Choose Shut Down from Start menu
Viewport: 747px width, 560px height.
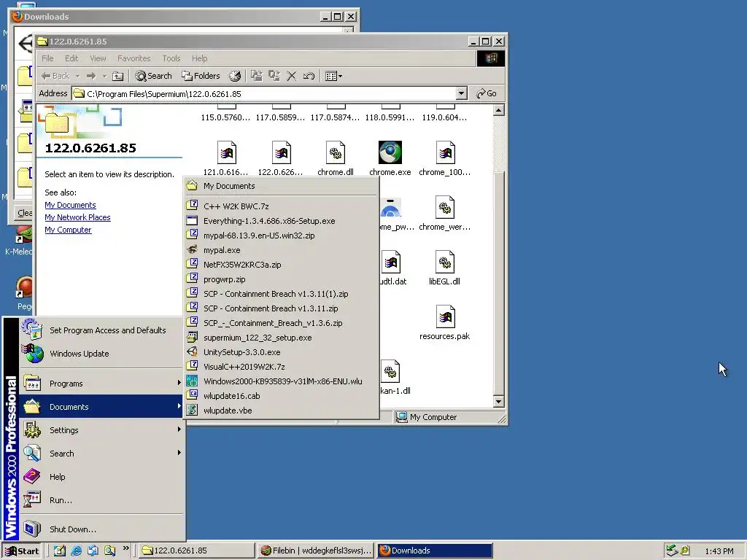(101, 529)
